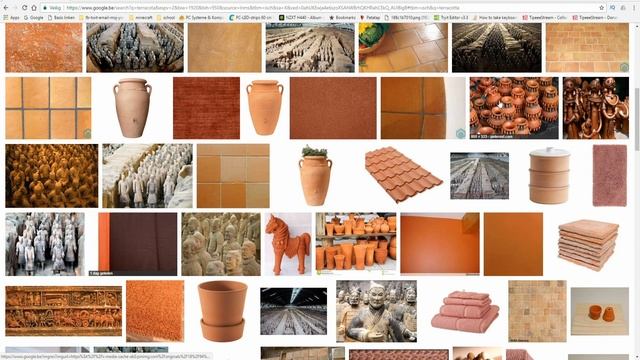The height and width of the screenshot is (360, 640).
Task: Open the two tiny orange pots image
Action: (x=600, y=311)
